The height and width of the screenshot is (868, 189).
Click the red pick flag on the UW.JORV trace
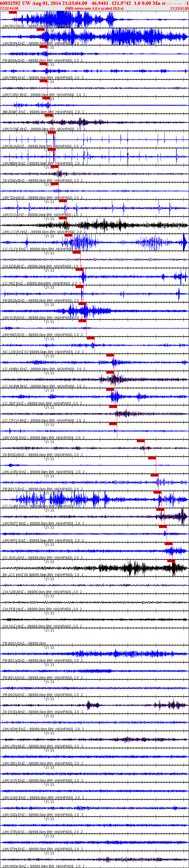152,458
